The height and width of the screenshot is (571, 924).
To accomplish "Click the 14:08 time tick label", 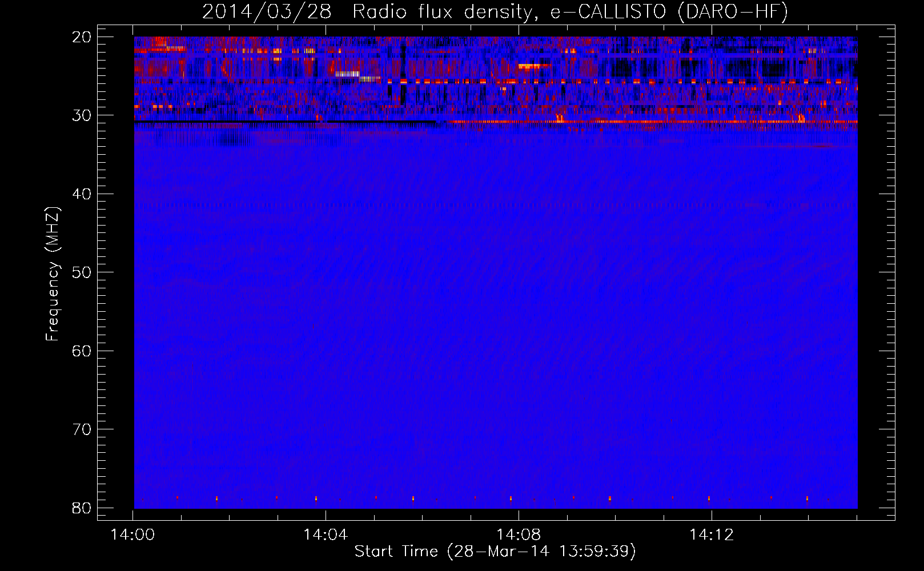I will 519,535.
